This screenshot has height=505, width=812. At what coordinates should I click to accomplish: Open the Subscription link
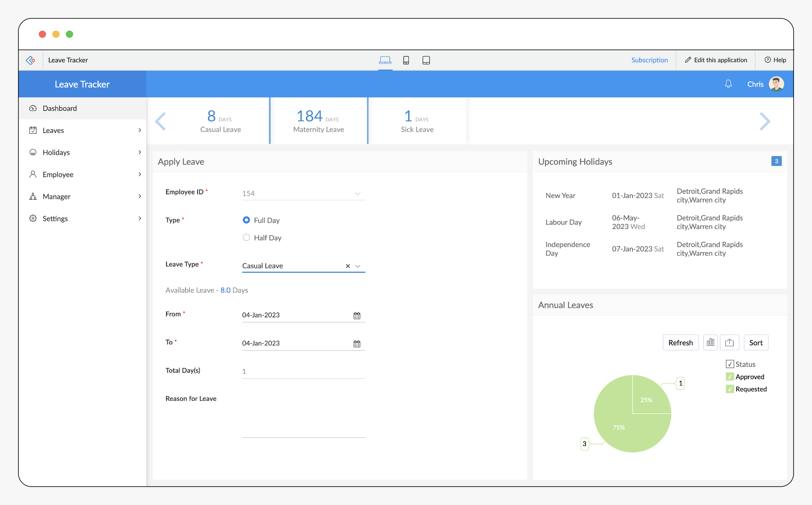coord(649,60)
